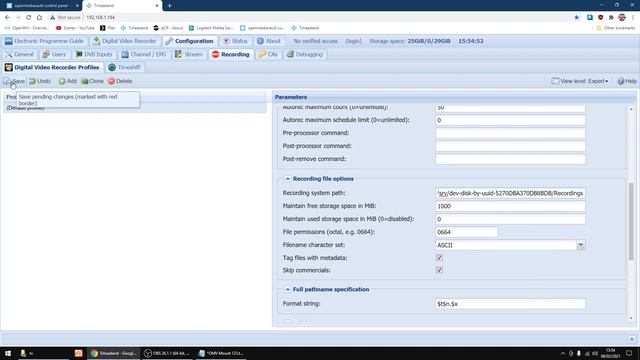Click the login link
Image resolution: width=640 pixels, height=360 pixels.
(353, 41)
